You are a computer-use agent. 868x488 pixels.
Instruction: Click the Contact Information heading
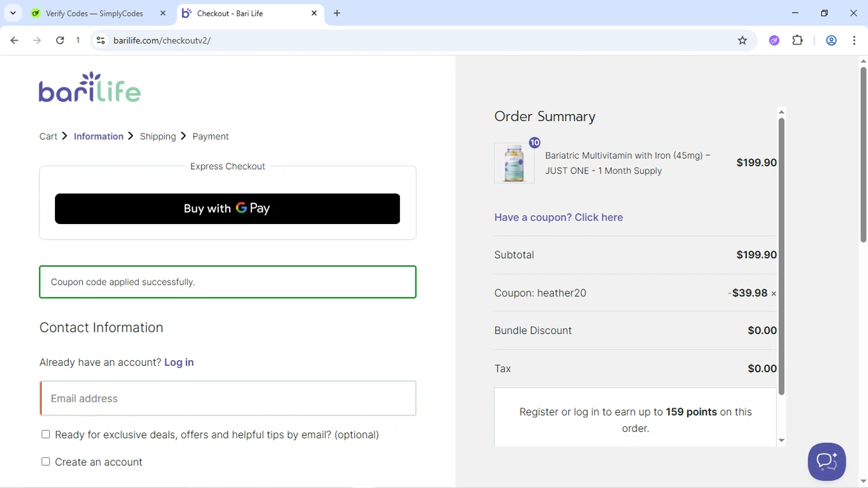[101, 328]
